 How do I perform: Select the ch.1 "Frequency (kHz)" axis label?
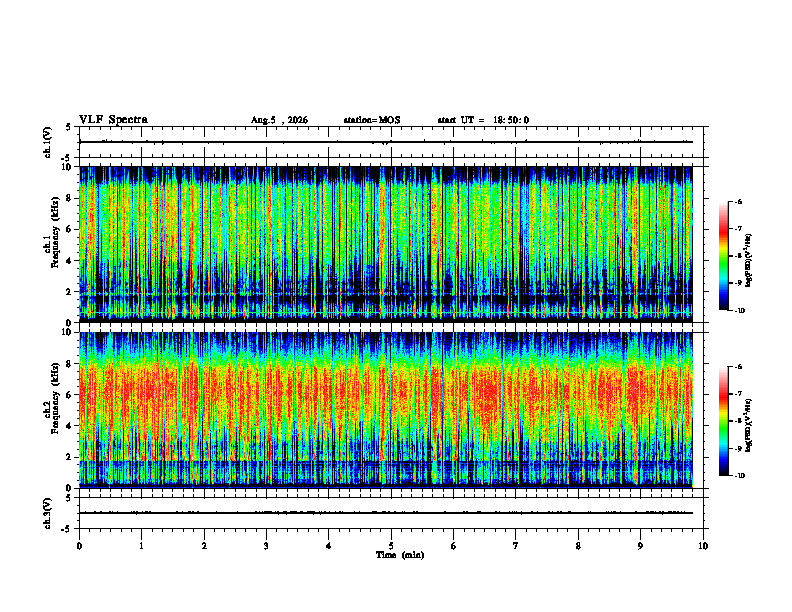pyautogui.click(x=55, y=232)
